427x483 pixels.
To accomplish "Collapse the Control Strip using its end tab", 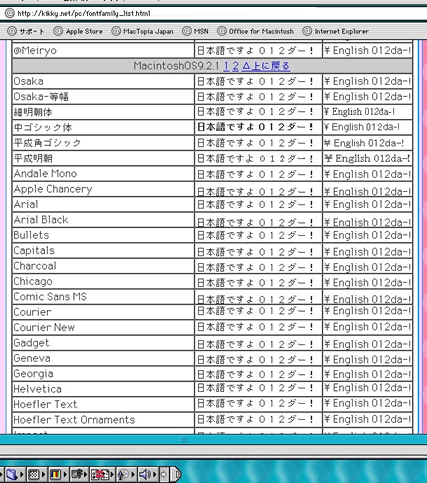I will click(x=176, y=474).
